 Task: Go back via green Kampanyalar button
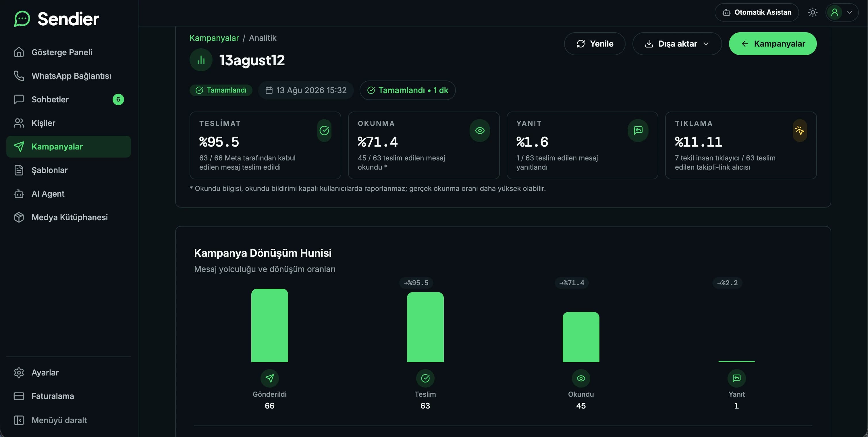click(x=772, y=44)
